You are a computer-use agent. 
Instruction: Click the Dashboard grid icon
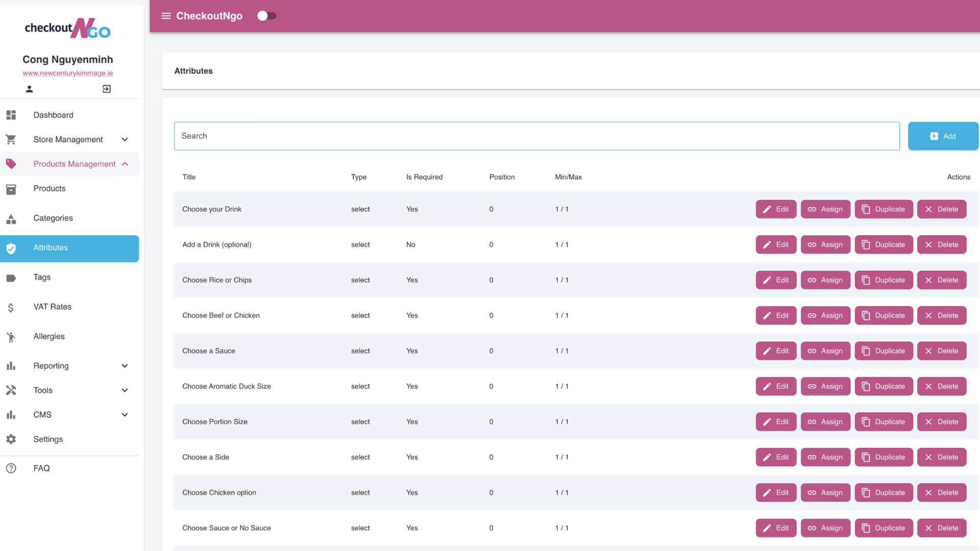pos(11,115)
